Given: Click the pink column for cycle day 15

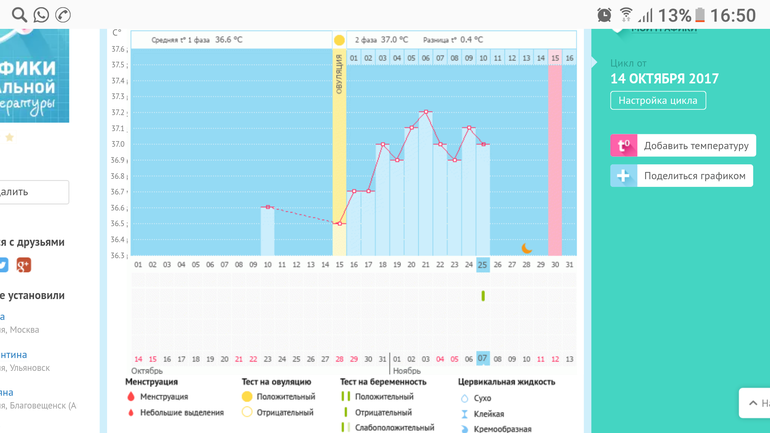Looking at the screenshot, I should pos(555,150).
